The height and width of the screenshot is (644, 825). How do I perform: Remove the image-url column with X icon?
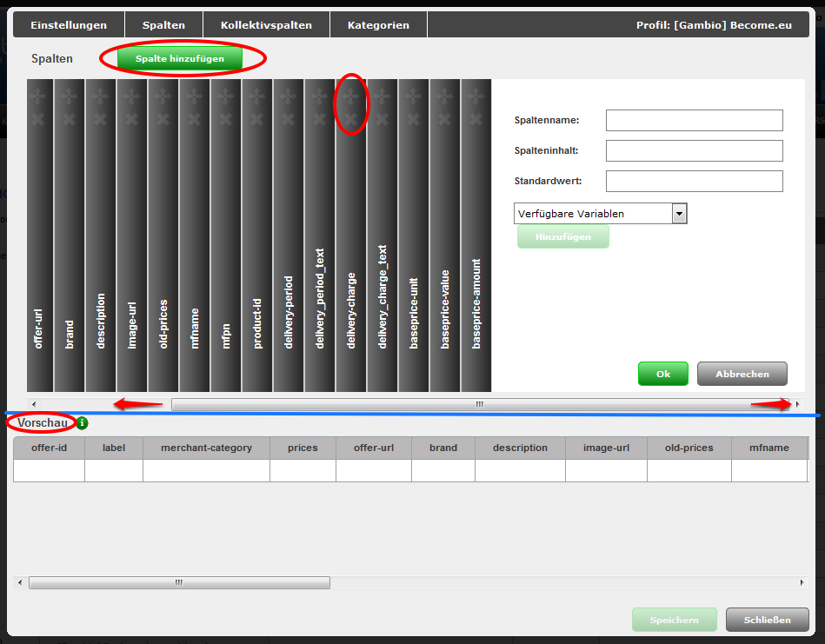pos(132,117)
